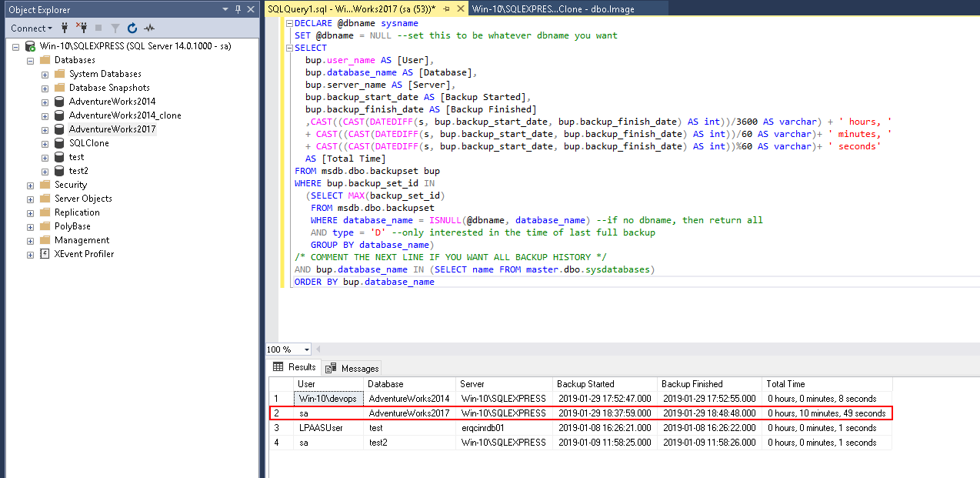980x478 pixels.
Task: Click the Filter funnel icon
Action: pyautogui.click(x=115, y=28)
